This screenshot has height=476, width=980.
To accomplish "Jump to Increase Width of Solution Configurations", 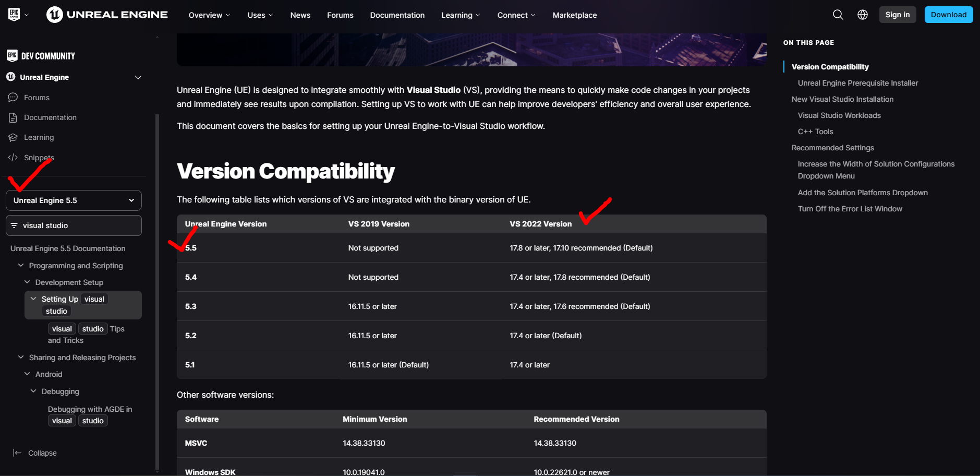I will tap(876, 170).
